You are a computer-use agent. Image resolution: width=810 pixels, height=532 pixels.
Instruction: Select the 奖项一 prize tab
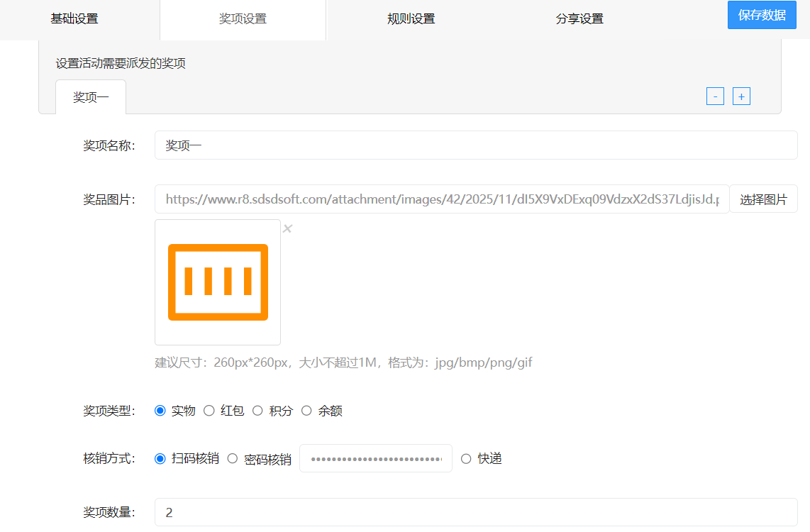(91, 97)
